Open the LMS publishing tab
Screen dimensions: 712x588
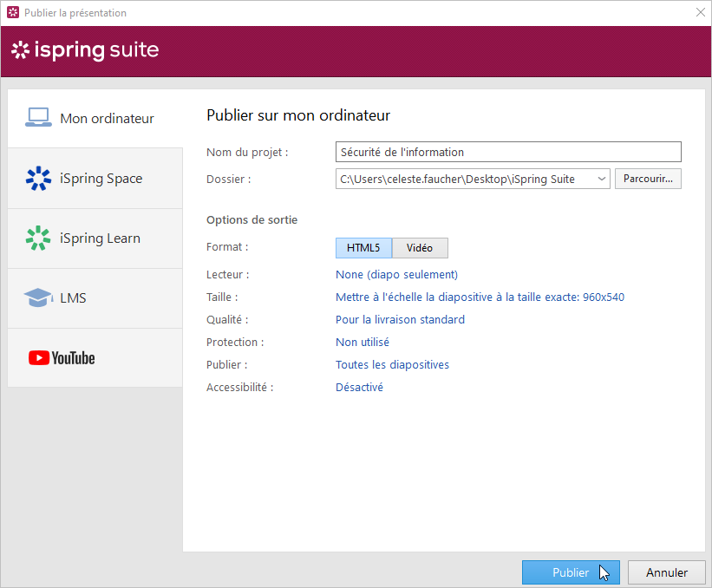73,298
